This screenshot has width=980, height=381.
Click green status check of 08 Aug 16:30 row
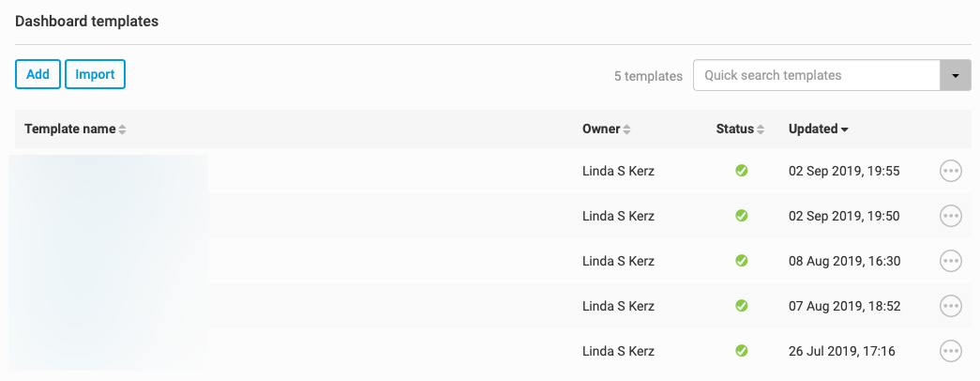coord(741,261)
